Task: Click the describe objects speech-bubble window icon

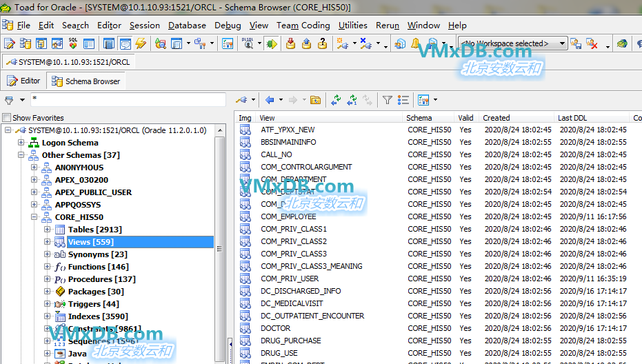Action: point(126,43)
